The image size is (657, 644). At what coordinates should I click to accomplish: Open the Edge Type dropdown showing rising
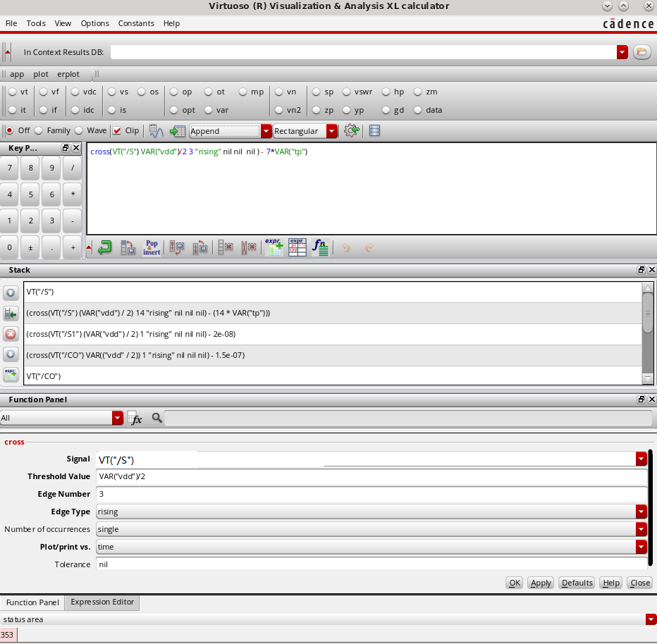[x=641, y=512]
